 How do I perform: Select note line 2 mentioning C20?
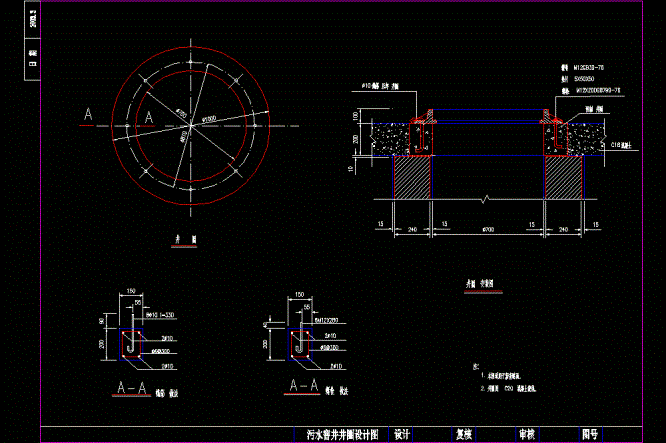click(x=508, y=389)
